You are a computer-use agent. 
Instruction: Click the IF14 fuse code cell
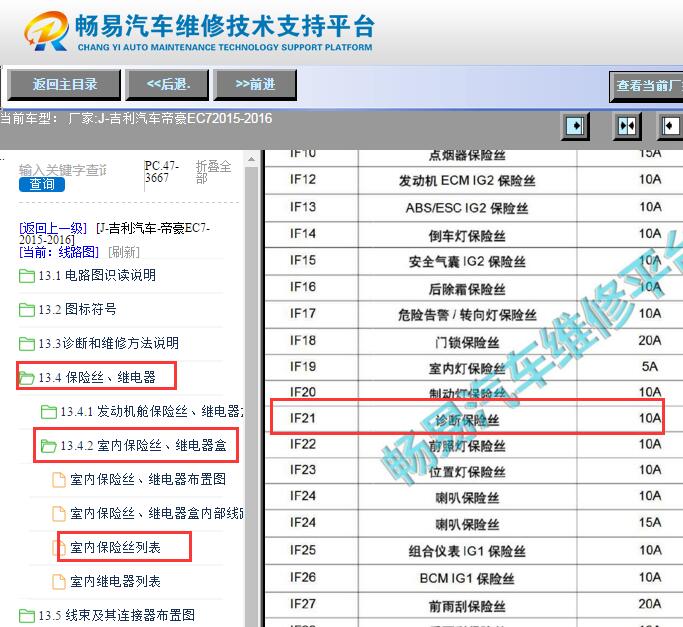[x=303, y=234]
